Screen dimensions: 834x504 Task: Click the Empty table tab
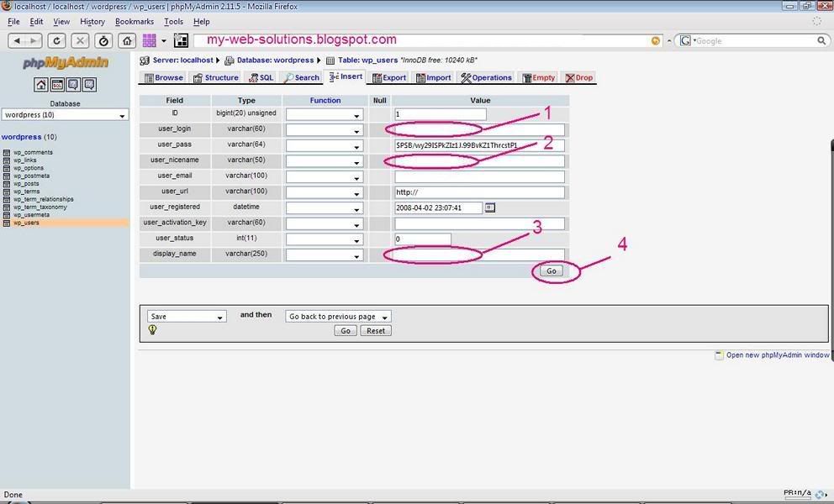pyautogui.click(x=539, y=77)
